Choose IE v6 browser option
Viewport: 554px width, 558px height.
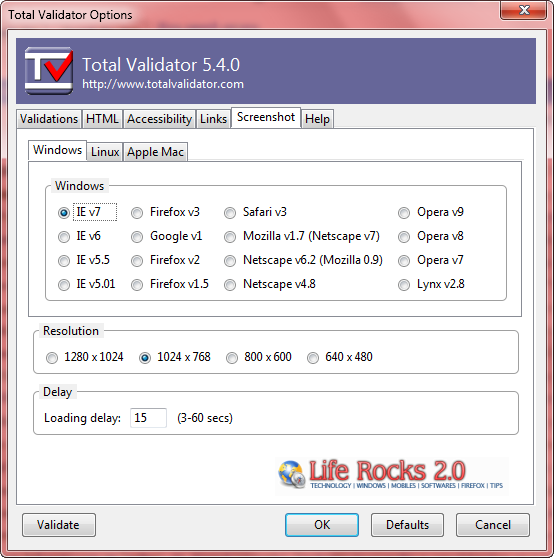[64, 237]
